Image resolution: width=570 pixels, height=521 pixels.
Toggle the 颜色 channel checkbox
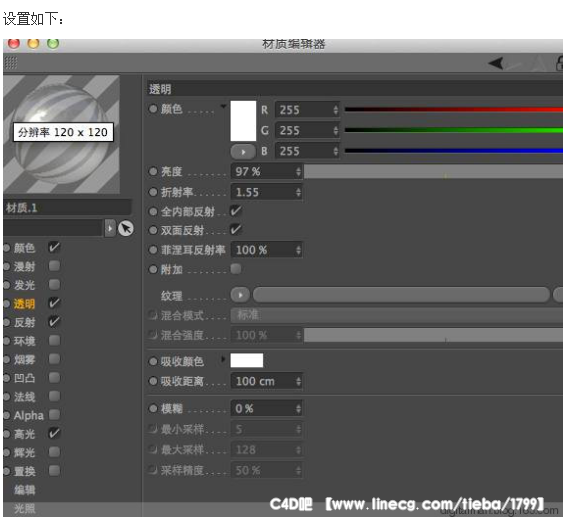click(x=54, y=247)
